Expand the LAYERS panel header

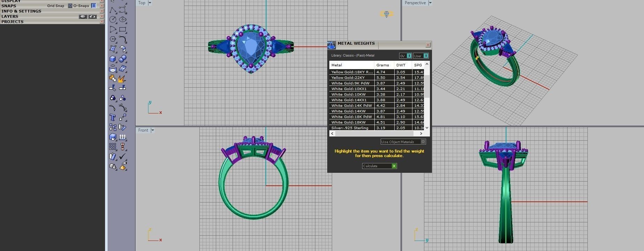click(10, 16)
